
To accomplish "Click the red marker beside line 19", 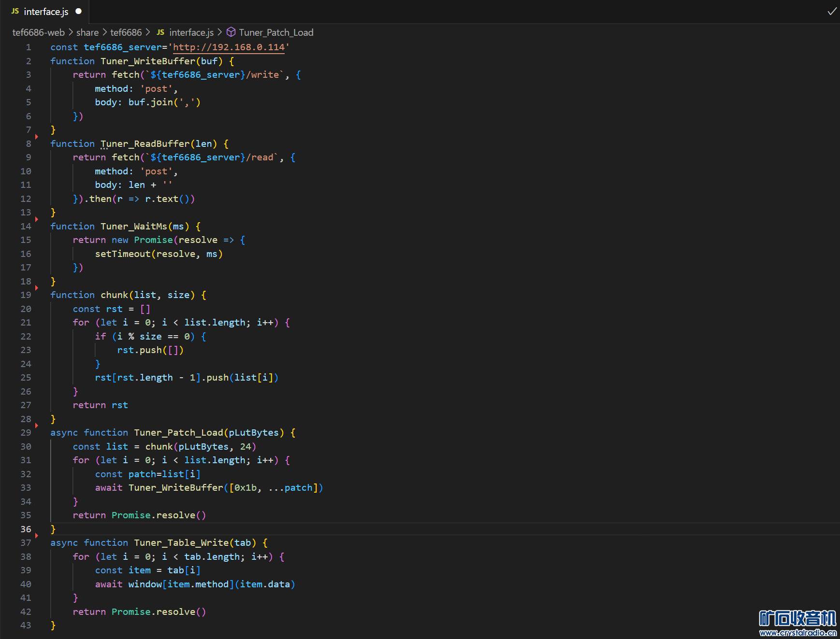I will coord(36,288).
